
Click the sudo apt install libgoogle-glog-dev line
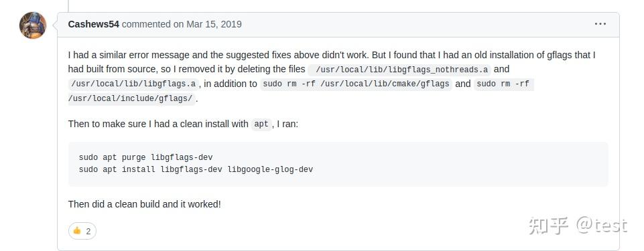click(x=196, y=169)
